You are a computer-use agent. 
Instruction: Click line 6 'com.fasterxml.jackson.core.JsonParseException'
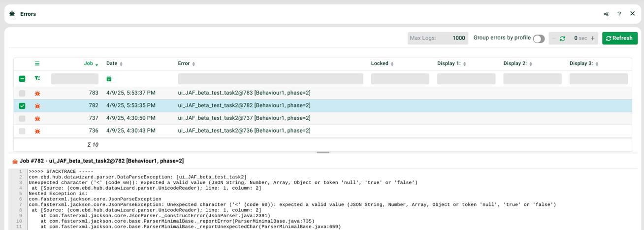point(95,199)
